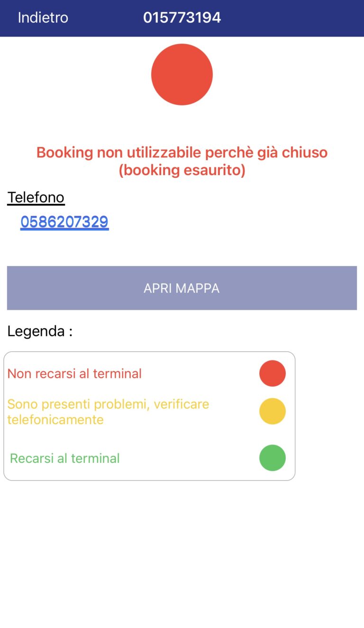Click the empty right side of navy header
The width and height of the screenshot is (364, 628).
(x=303, y=18)
